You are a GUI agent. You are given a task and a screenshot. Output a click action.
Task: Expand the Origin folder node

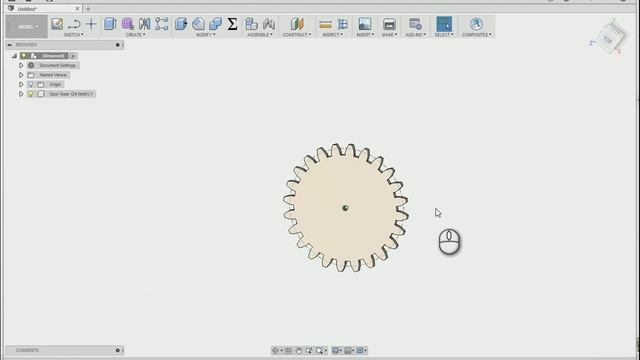point(21,84)
